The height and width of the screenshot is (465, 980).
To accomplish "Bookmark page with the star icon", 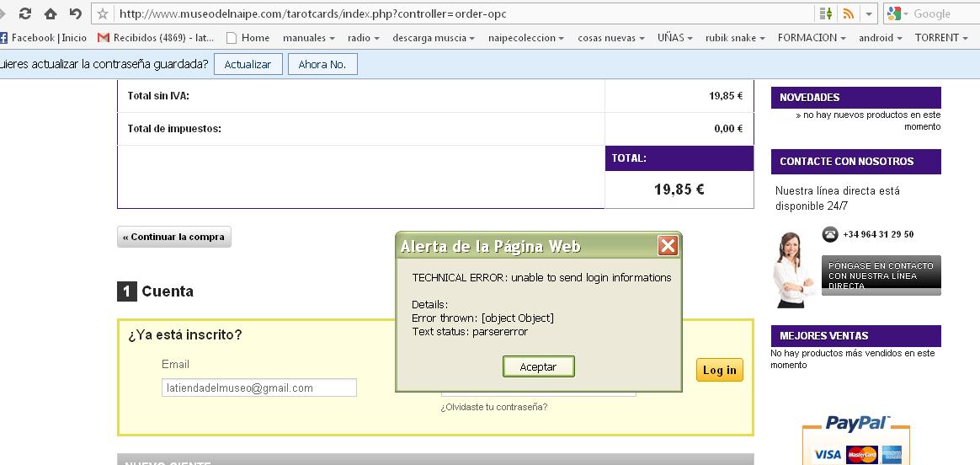I will [103, 13].
